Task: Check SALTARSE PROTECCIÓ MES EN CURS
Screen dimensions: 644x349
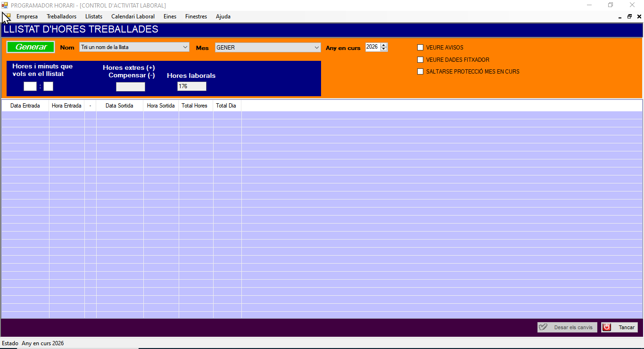Action: (x=421, y=72)
